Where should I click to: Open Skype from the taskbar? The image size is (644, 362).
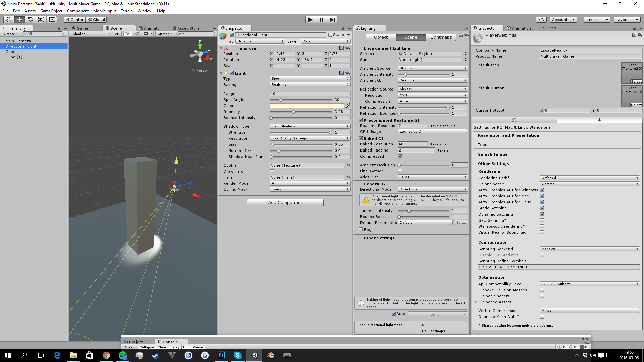238,355
